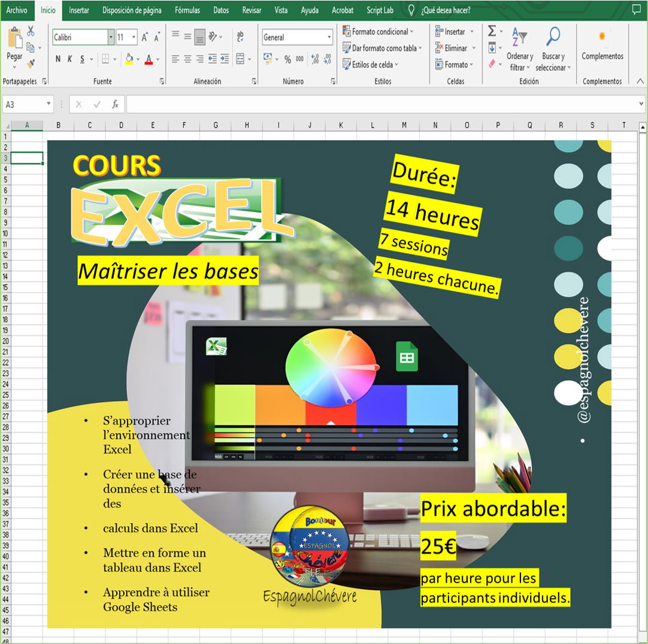
Task: Open the General number format dropdown
Action: [329, 37]
